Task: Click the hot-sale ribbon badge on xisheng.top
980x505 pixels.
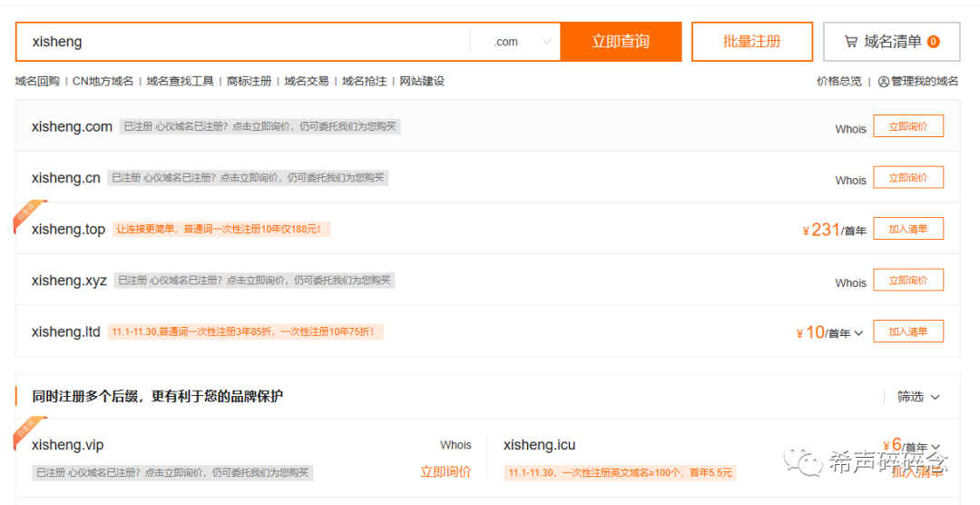Action: 29,213
